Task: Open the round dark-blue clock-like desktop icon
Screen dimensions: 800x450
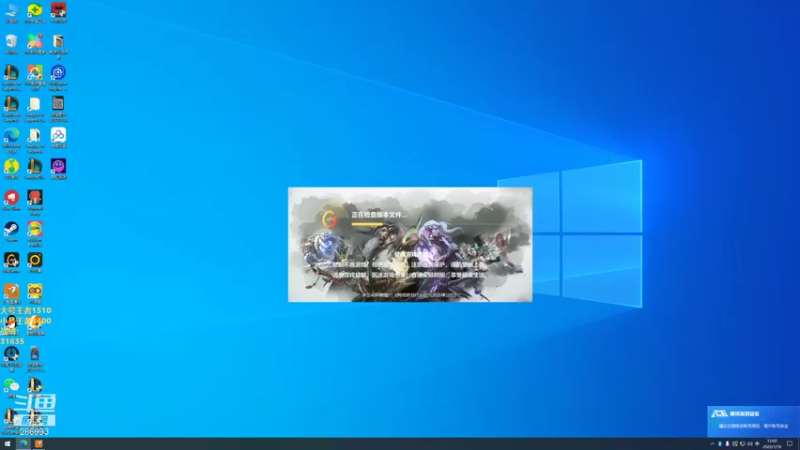Action: (x=11, y=356)
